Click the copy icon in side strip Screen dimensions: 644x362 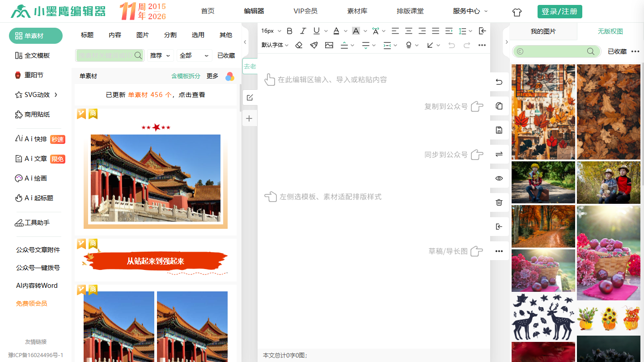pos(499,106)
